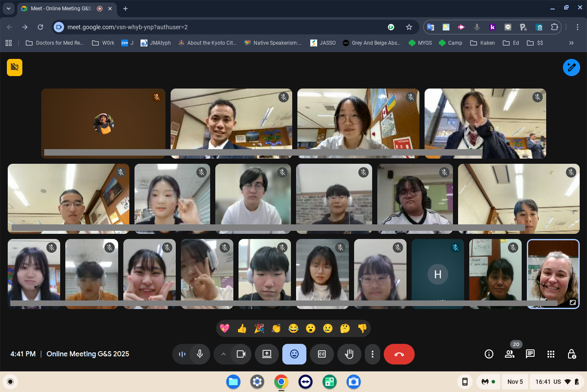587x392 pixels.
Task: Open three-dot more options menu
Action: [373, 354]
